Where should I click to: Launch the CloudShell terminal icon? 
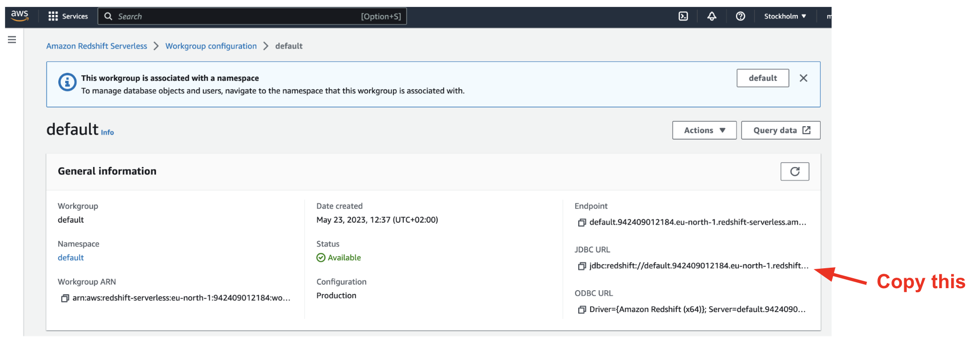coord(683,16)
